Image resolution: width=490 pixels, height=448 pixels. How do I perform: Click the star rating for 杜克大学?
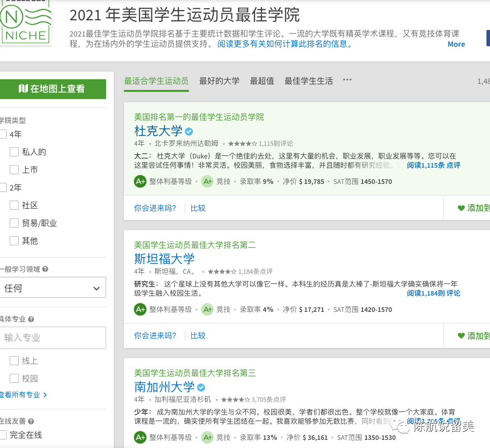click(x=243, y=144)
